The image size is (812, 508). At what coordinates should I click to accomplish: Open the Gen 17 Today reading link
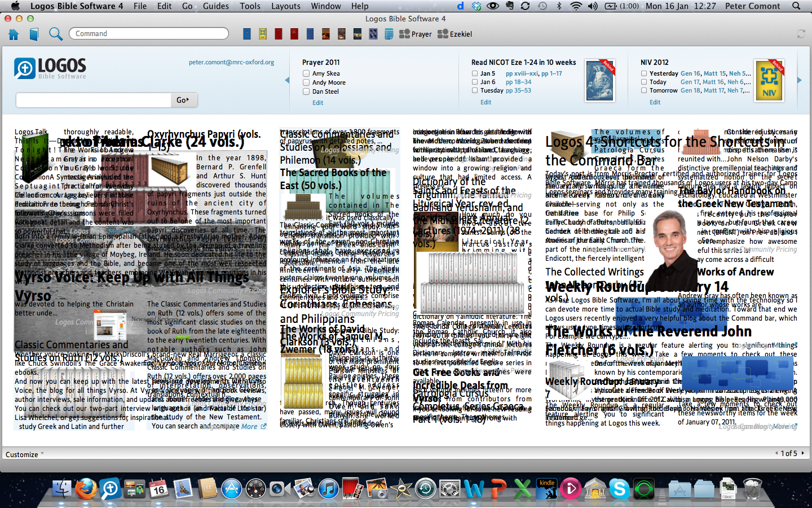tap(691, 82)
